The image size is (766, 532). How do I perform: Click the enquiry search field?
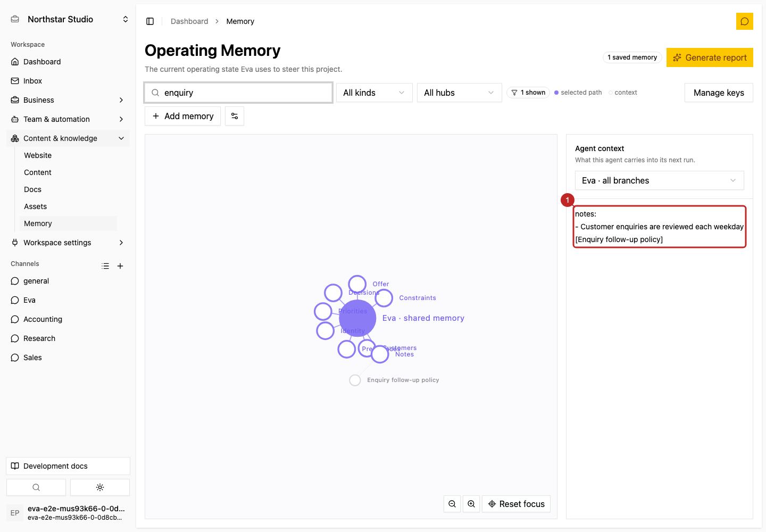pos(239,93)
